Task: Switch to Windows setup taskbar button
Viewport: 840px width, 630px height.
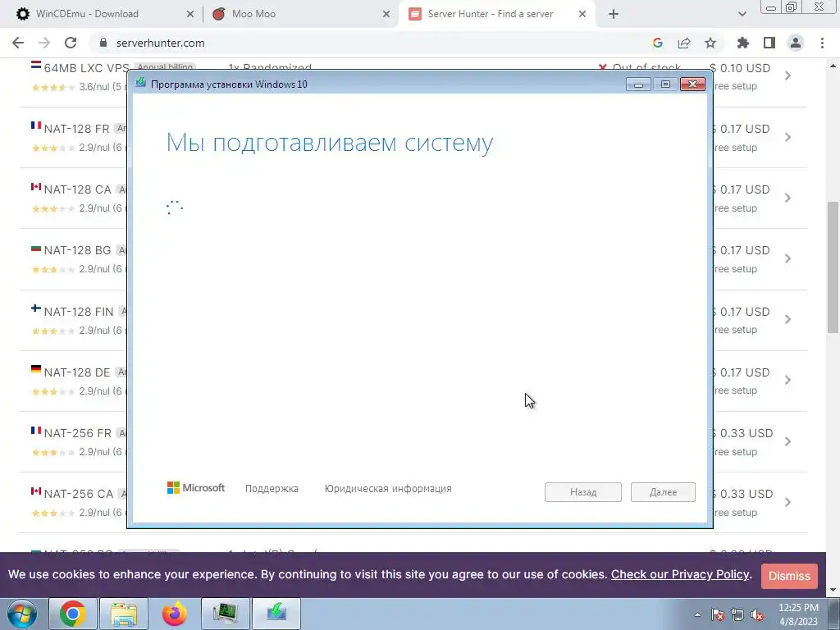Action: [x=276, y=614]
